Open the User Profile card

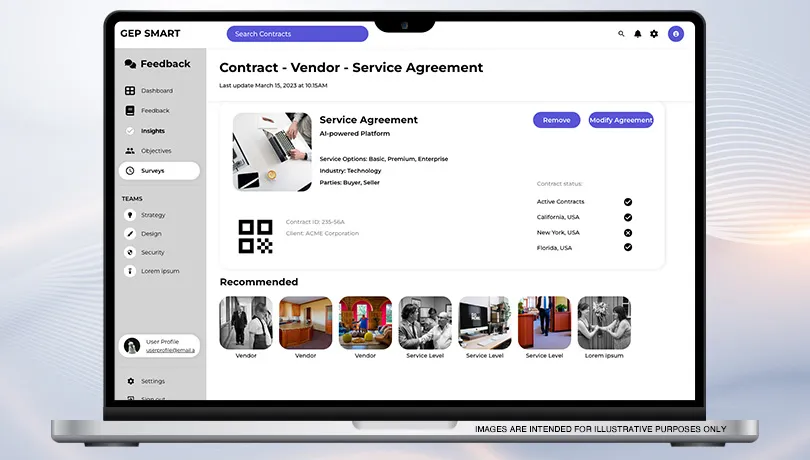[158, 346]
